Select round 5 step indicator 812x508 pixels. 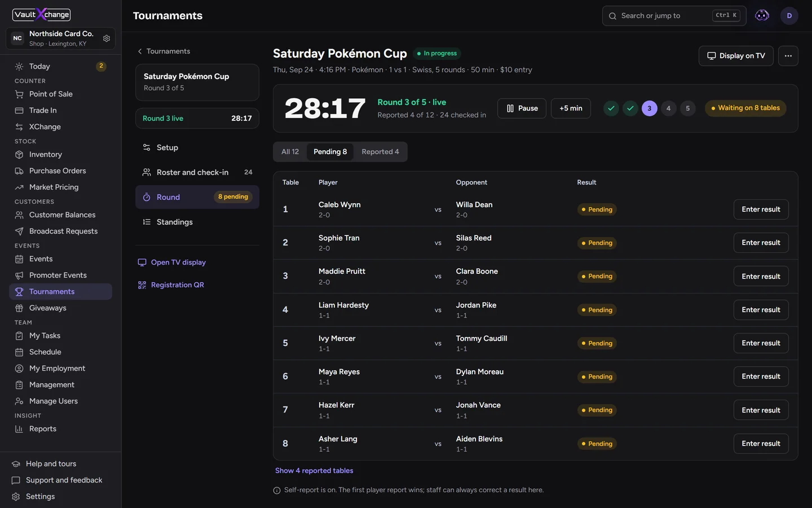pos(688,108)
